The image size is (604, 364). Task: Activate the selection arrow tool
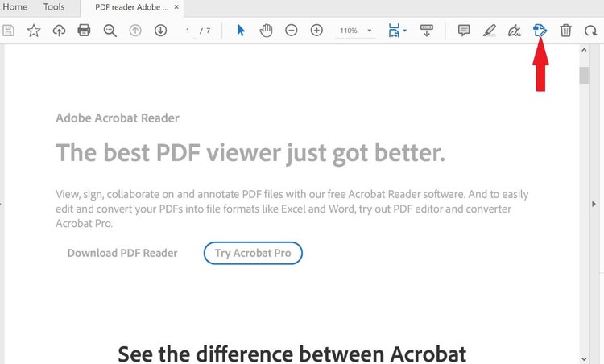click(x=241, y=30)
